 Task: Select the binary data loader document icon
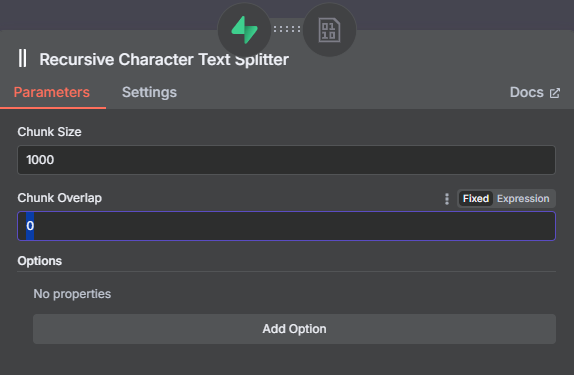[x=329, y=30]
